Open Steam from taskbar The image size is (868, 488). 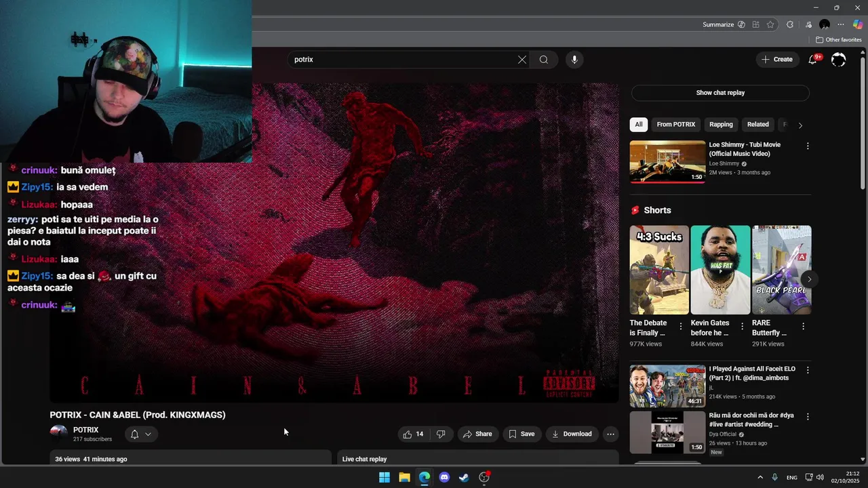pos(464,477)
